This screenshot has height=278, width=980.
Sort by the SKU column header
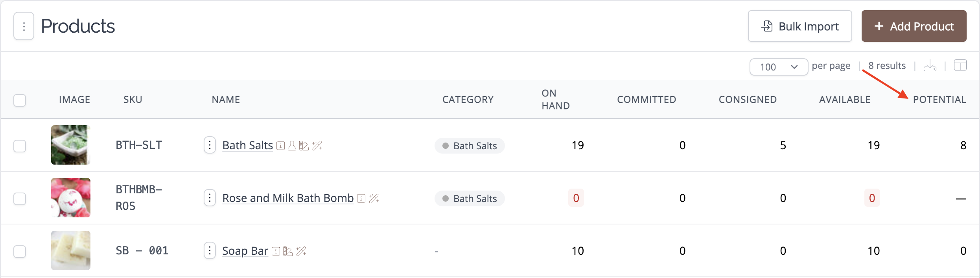133,100
